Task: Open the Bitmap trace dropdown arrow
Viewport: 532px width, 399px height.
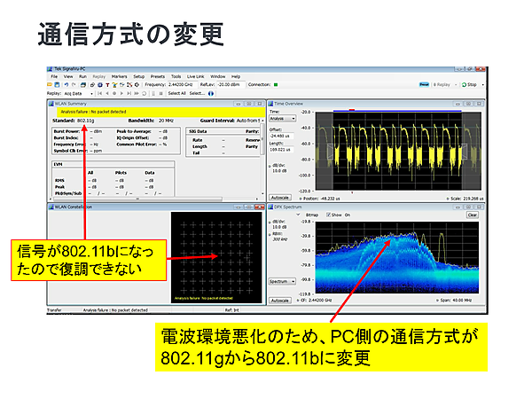Action: coord(298,215)
